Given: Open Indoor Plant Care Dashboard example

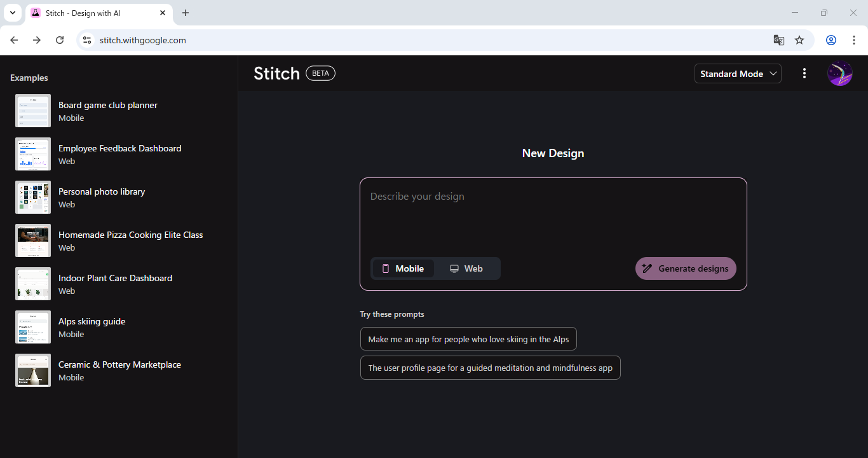Looking at the screenshot, I should coord(118,284).
